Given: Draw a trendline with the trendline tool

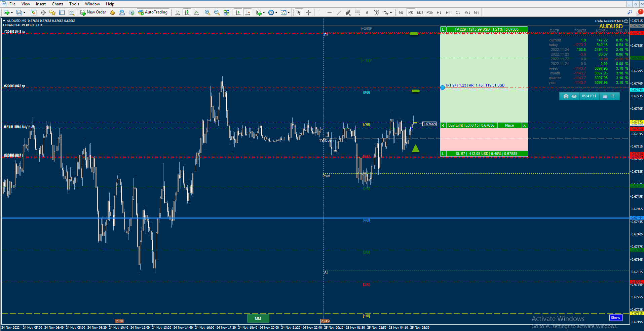Looking at the screenshot, I should click(x=339, y=12).
